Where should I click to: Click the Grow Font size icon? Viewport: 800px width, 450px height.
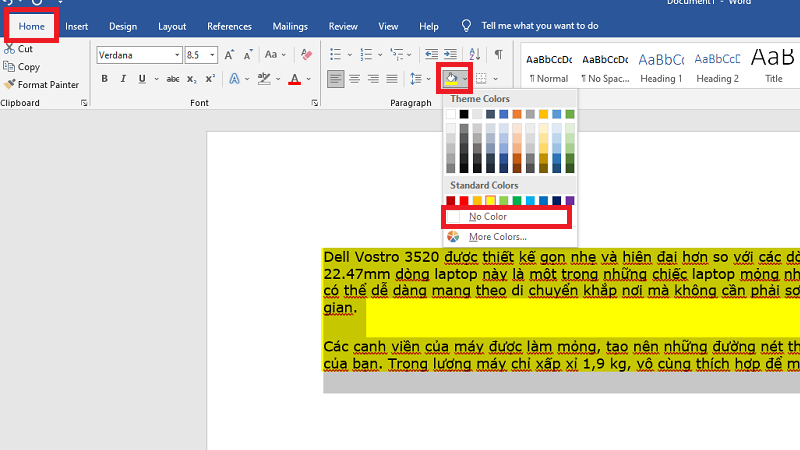227,55
